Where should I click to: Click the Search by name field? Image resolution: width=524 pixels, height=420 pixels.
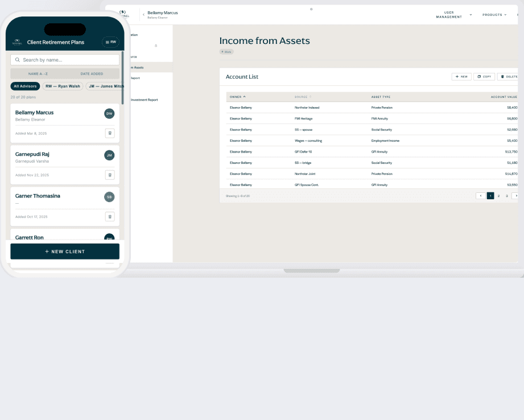pyautogui.click(x=65, y=60)
